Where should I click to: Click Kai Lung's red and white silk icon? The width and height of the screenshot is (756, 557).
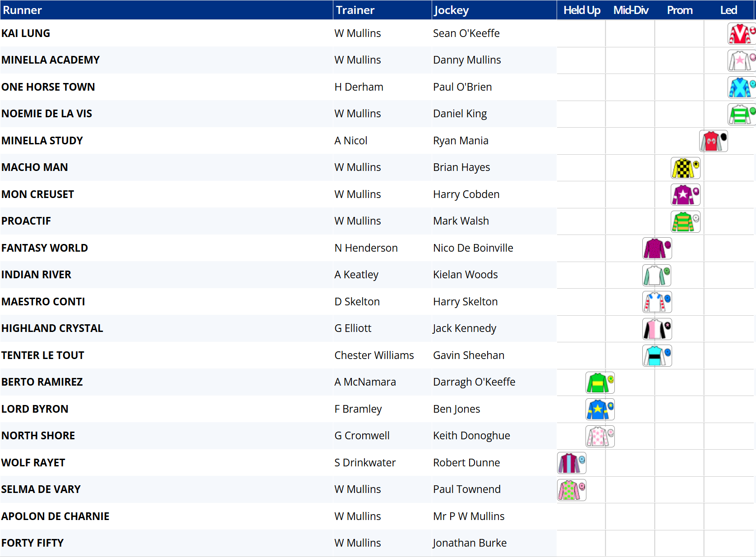pyautogui.click(x=741, y=34)
